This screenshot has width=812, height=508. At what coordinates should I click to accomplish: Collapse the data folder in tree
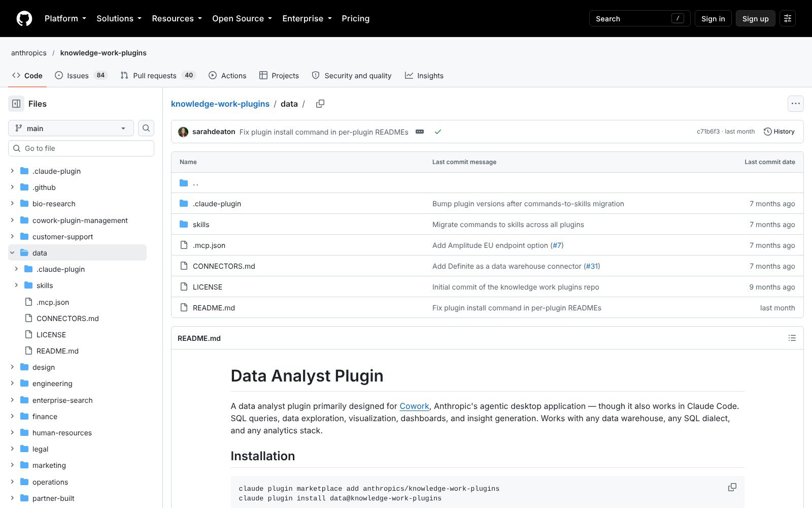[12, 252]
